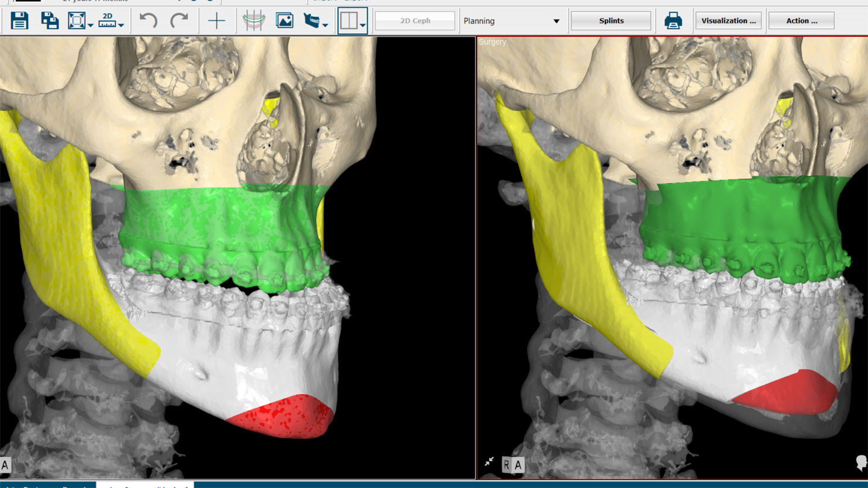This screenshot has height=488, width=868.
Task: Click the Undo arrow icon
Action: coord(149,20)
